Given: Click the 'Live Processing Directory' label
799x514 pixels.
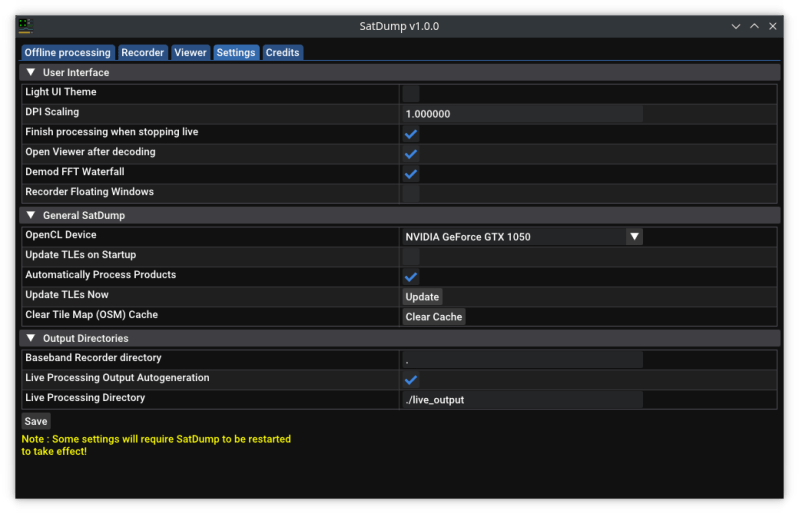Looking at the screenshot, I should pyautogui.click(x=85, y=397).
